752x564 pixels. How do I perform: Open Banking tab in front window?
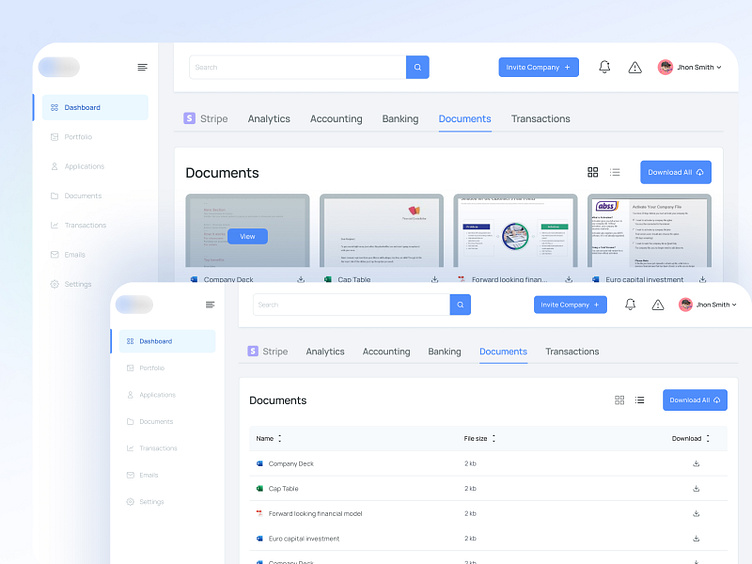[445, 352]
